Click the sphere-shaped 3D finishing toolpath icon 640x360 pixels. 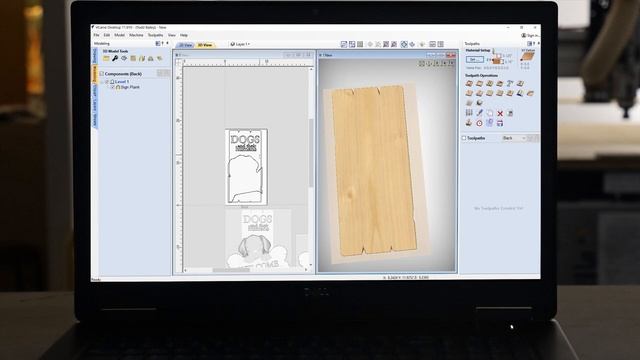pyautogui.click(x=480, y=103)
